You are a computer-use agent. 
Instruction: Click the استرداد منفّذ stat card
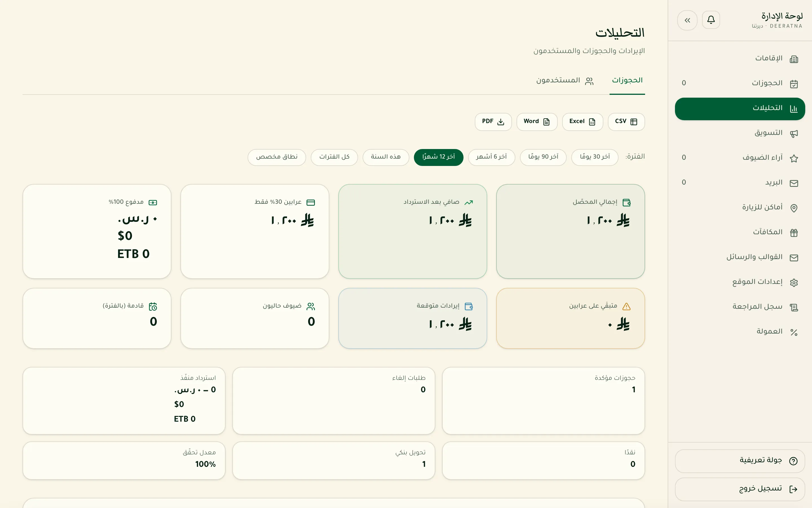(124, 401)
